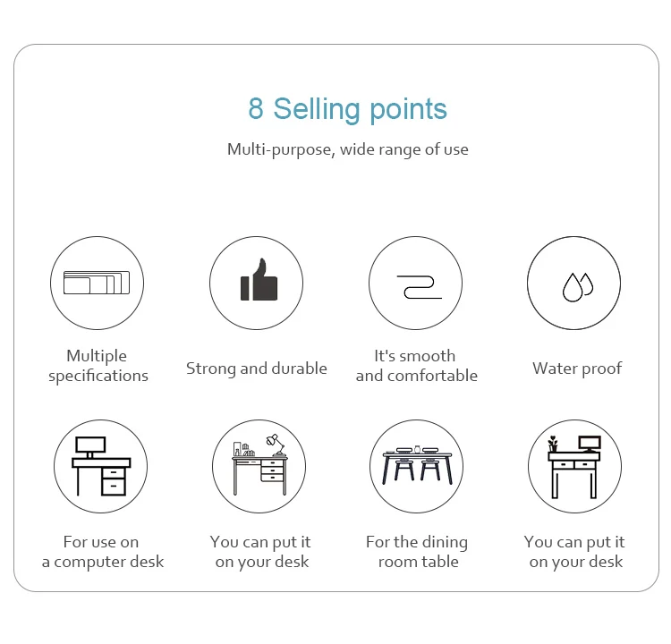
Task: Click the "Multiple specifications" label
Action: click(x=98, y=366)
